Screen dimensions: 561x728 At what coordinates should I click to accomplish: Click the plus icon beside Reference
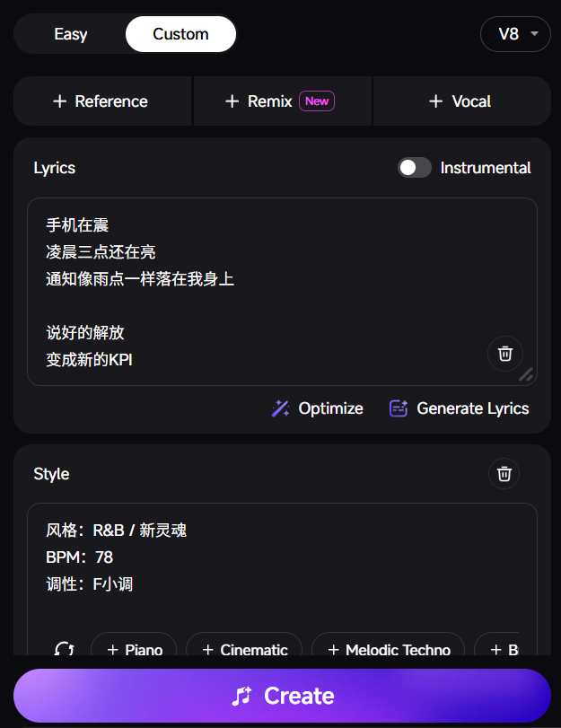(x=60, y=101)
